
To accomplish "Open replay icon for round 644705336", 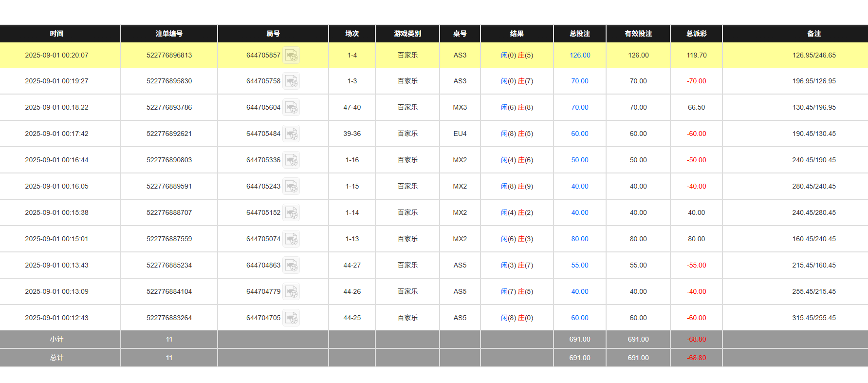I will 291,160.
